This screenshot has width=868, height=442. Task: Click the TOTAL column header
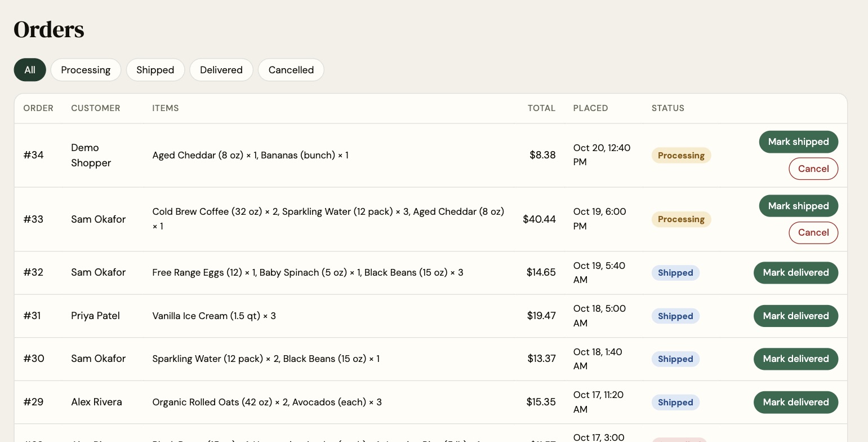(x=541, y=108)
